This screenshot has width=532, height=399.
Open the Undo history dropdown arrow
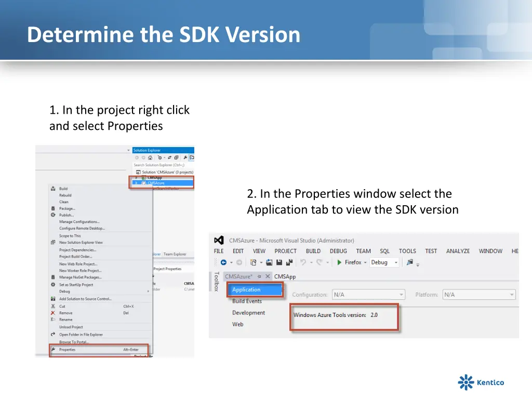tap(311, 262)
